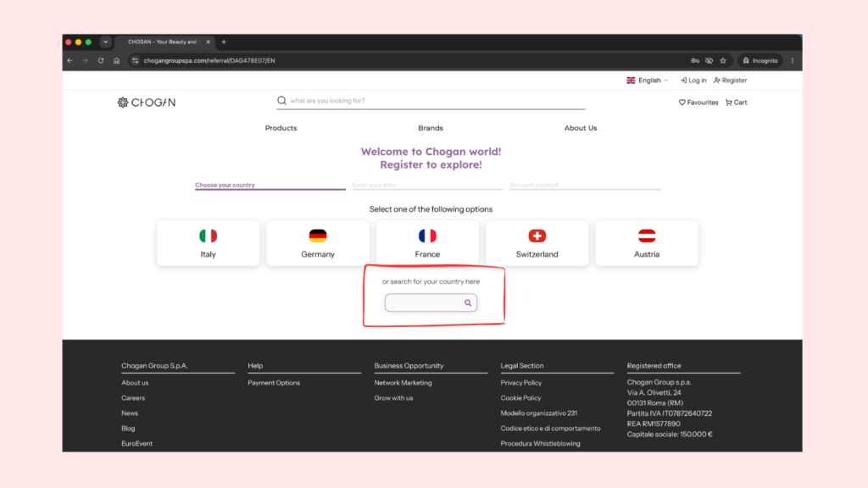Open the Cart
The width and height of the screenshot is (868, 488).
click(737, 103)
